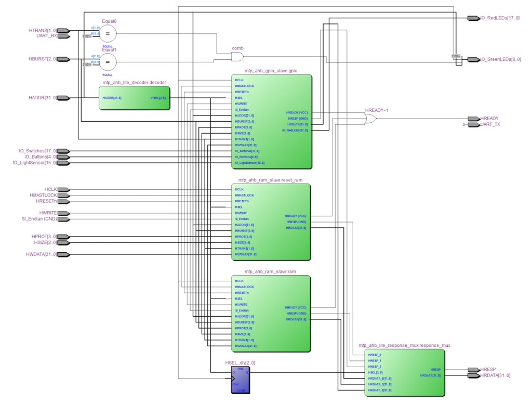Select the mfp_ahb_gpio_slave:gpio module block
Screen dimensions: 532x402
coord(271,122)
